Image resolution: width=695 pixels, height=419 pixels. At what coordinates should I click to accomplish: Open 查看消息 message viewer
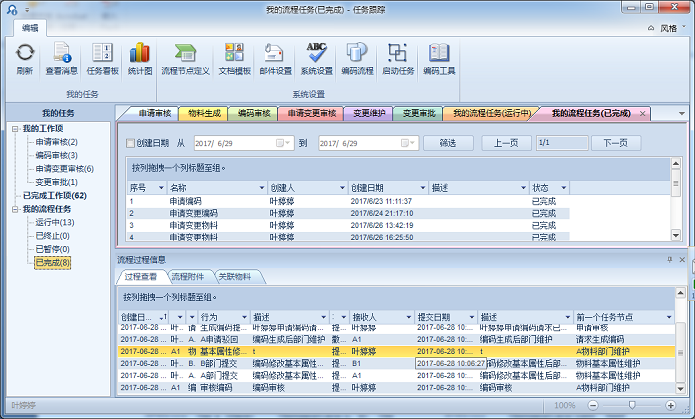[61, 59]
